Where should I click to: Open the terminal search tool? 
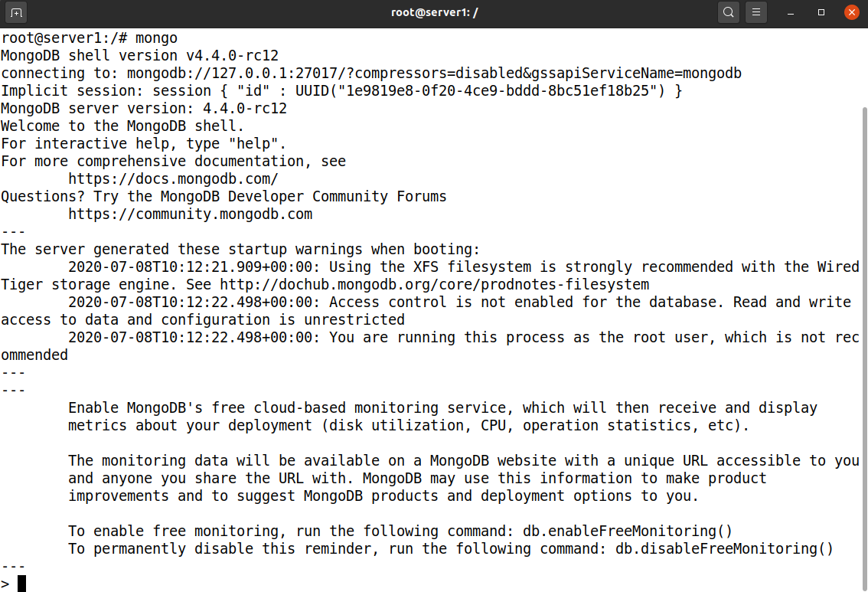point(728,12)
